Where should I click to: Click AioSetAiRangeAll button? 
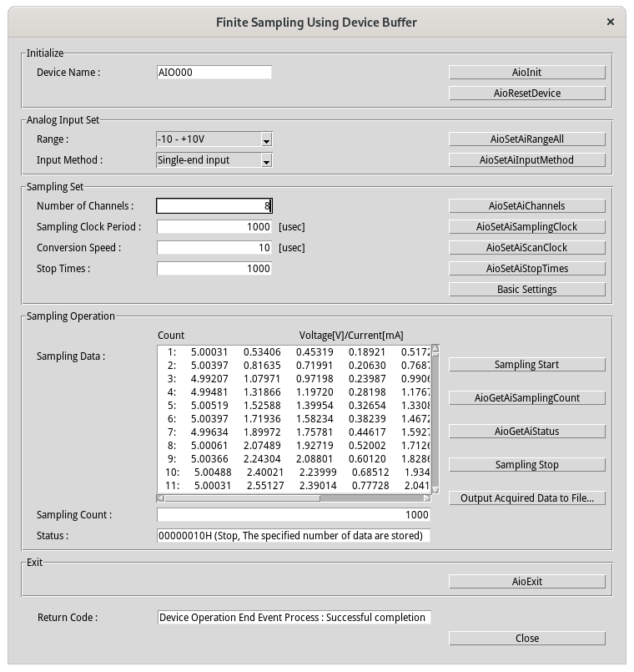click(526, 139)
